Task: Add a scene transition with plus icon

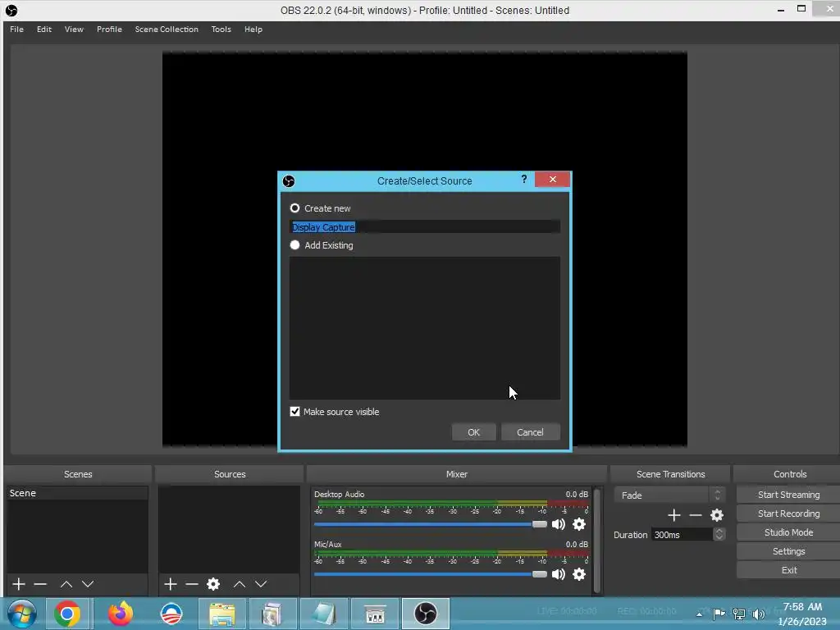Action: [674, 515]
